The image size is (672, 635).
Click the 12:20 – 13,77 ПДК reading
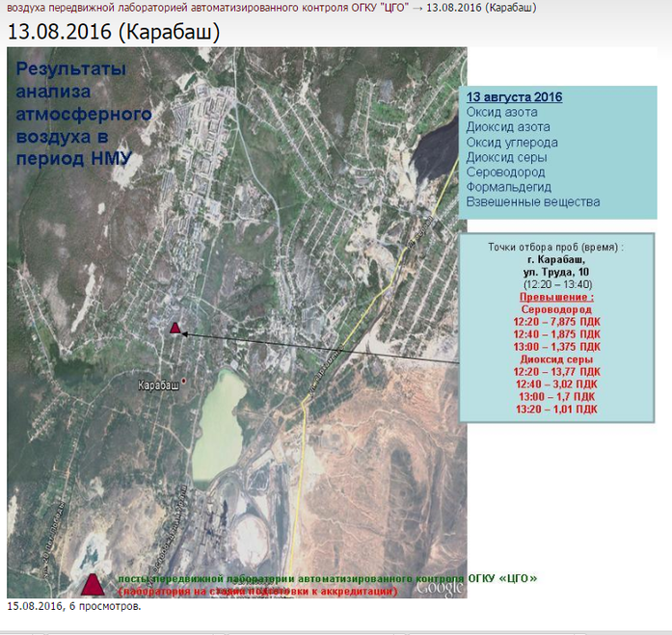pos(557,371)
